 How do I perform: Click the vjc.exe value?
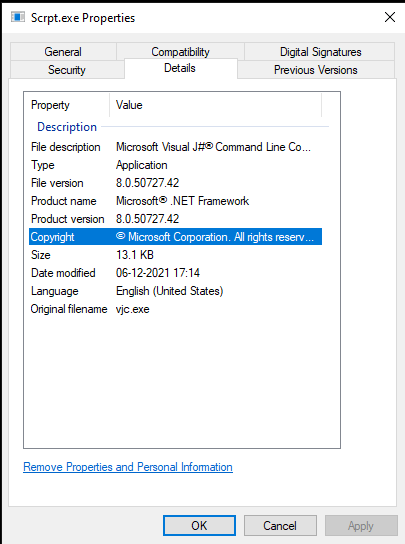coord(133,309)
